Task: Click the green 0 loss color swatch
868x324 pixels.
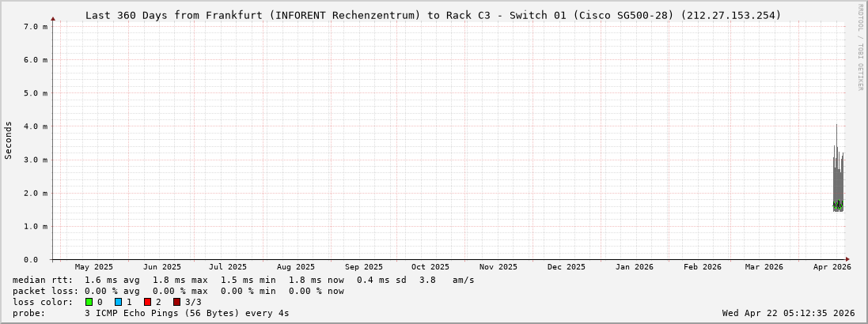Action: click(89, 302)
